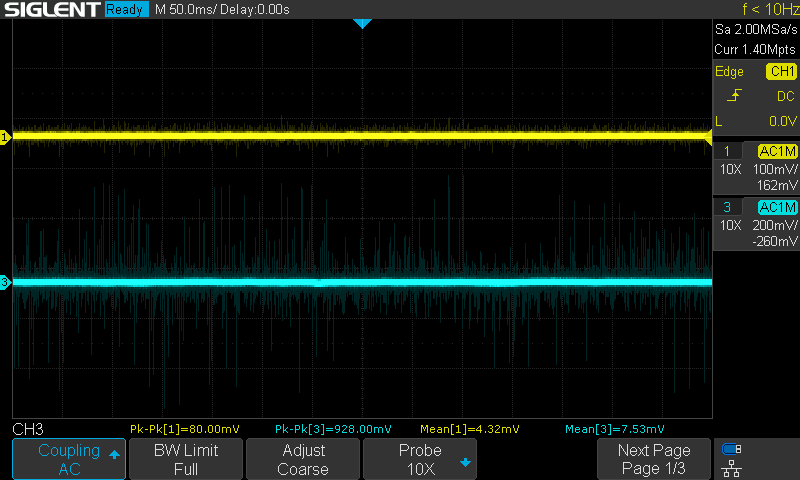
Task: Click the Delay:0.00s readout
Action: pyautogui.click(x=255, y=10)
